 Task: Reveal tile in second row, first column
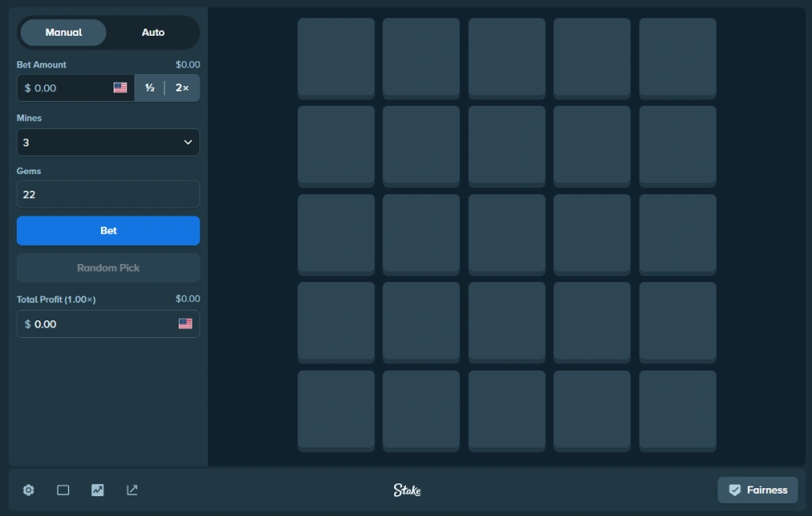pos(336,146)
